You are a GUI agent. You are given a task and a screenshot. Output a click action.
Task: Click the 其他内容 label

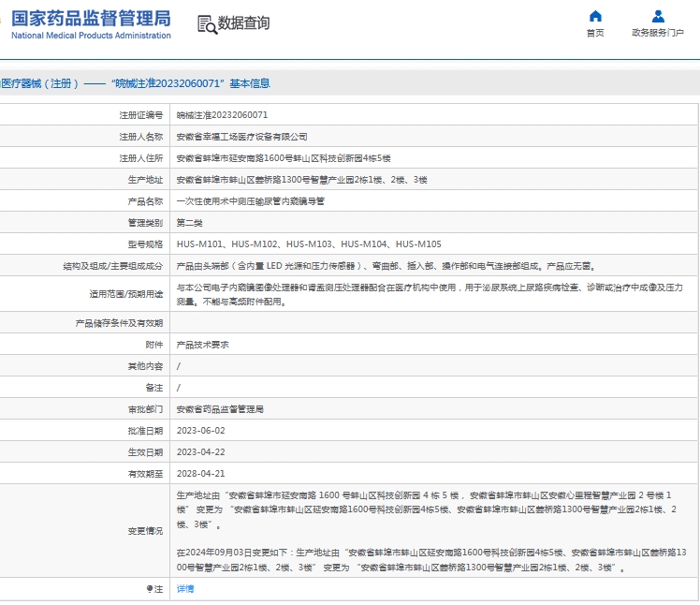tap(146, 366)
